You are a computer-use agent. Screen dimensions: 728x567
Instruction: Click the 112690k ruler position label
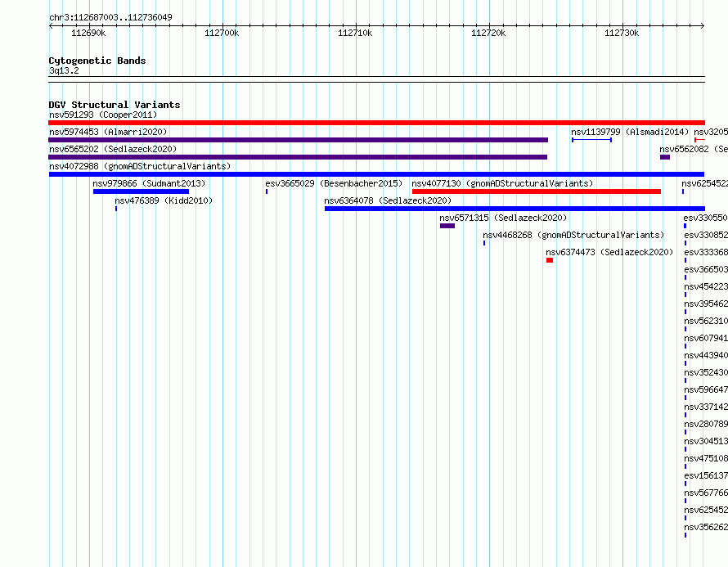[x=88, y=33]
